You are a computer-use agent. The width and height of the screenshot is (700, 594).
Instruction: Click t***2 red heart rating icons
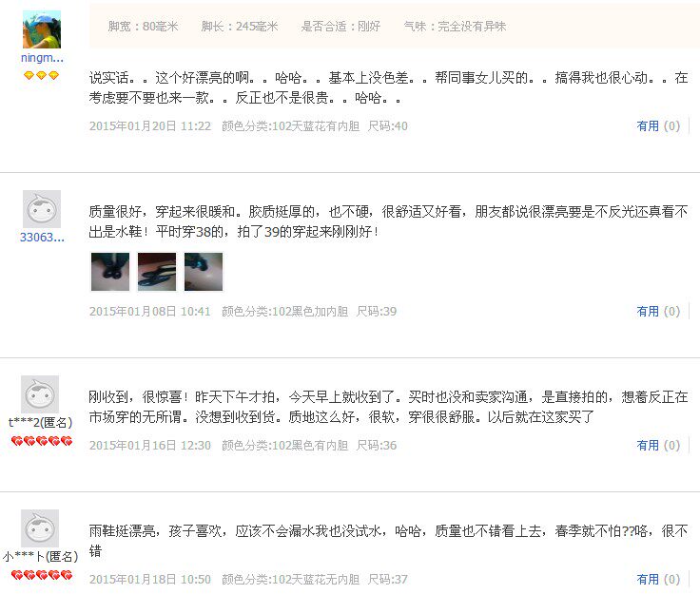point(42,441)
